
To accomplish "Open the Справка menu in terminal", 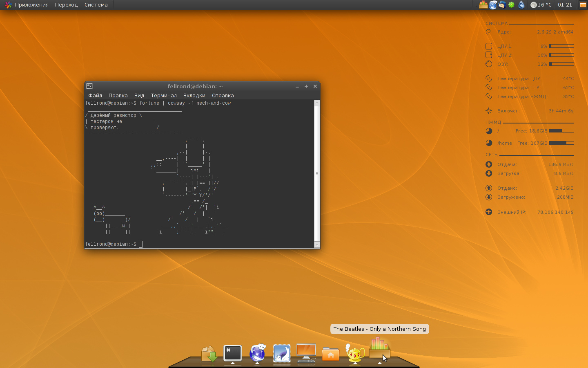I will [223, 96].
